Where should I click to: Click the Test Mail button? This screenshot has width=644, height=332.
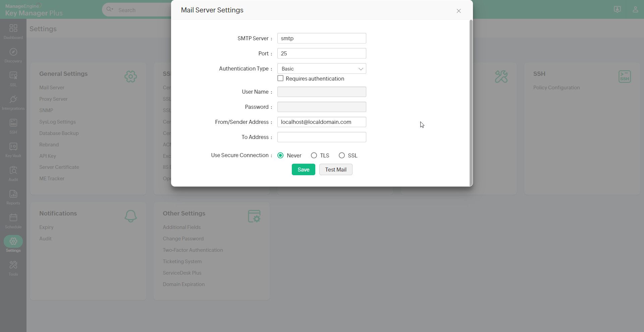[x=335, y=170]
